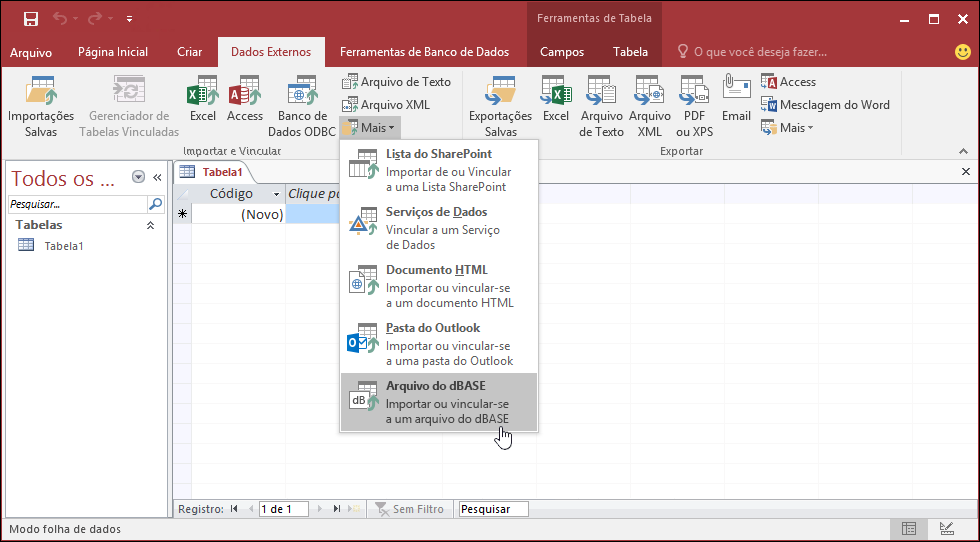Click the record navigation Pesquisar box
980x542 pixels.
point(494,509)
